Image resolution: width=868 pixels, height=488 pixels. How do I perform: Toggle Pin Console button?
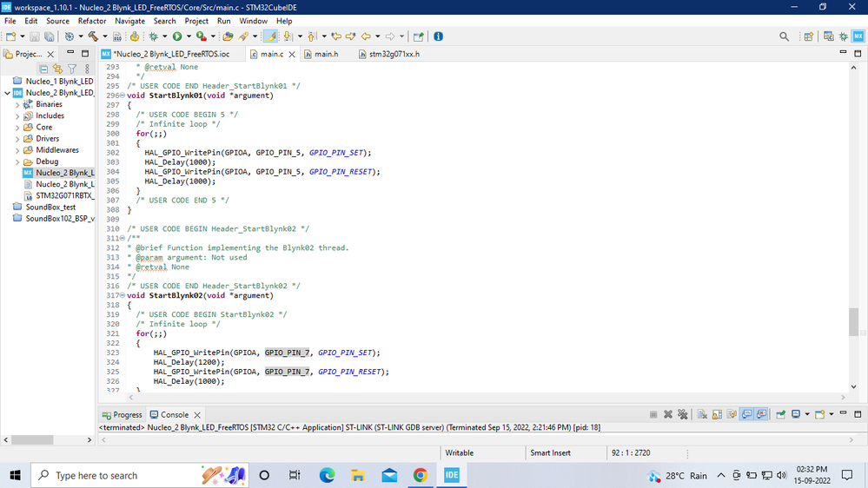click(x=780, y=414)
